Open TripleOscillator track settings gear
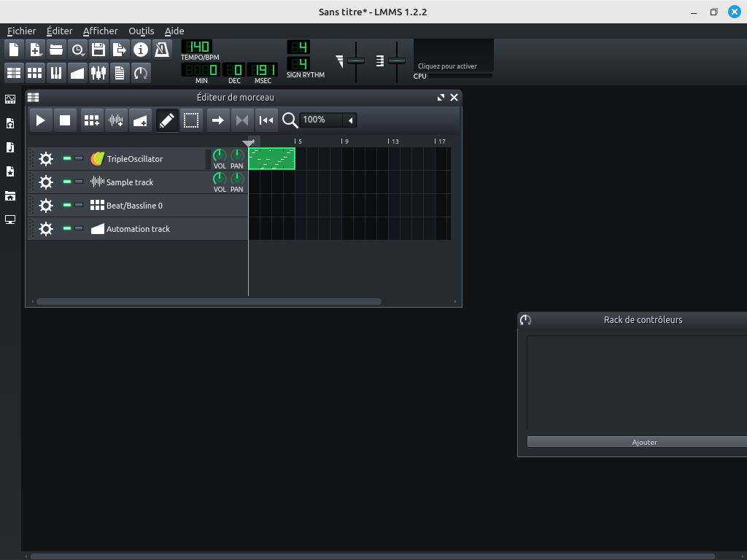Image resolution: width=747 pixels, height=560 pixels. pos(46,158)
